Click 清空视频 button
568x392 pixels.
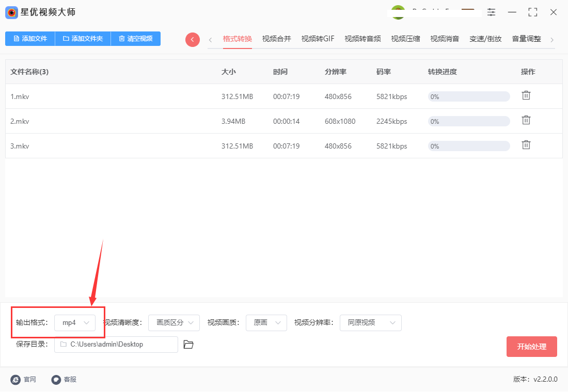point(136,39)
